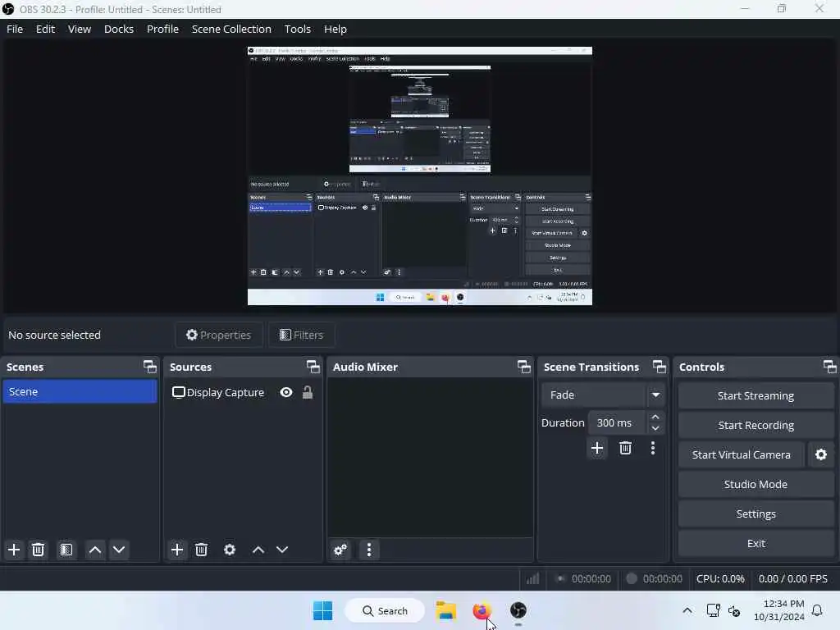Click Start Virtual Camera button
The width and height of the screenshot is (840, 630).
[741, 454]
